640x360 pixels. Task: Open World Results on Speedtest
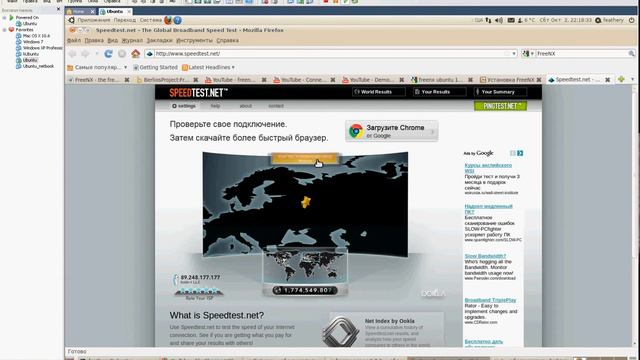click(x=379, y=92)
